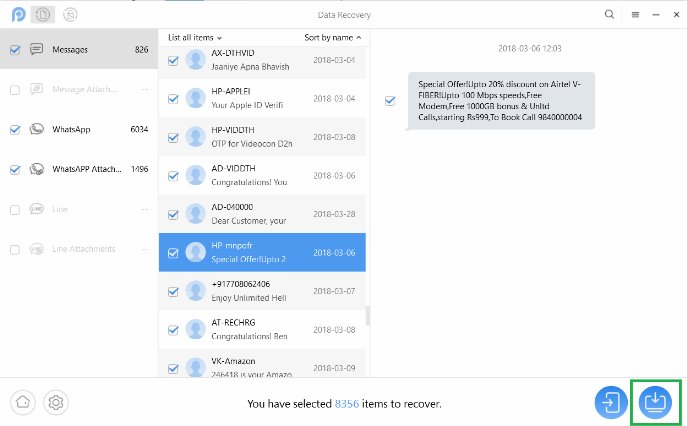Image resolution: width=687 pixels, height=426 pixels.
Task: Click the Line Attachments icon
Action: [x=36, y=249]
